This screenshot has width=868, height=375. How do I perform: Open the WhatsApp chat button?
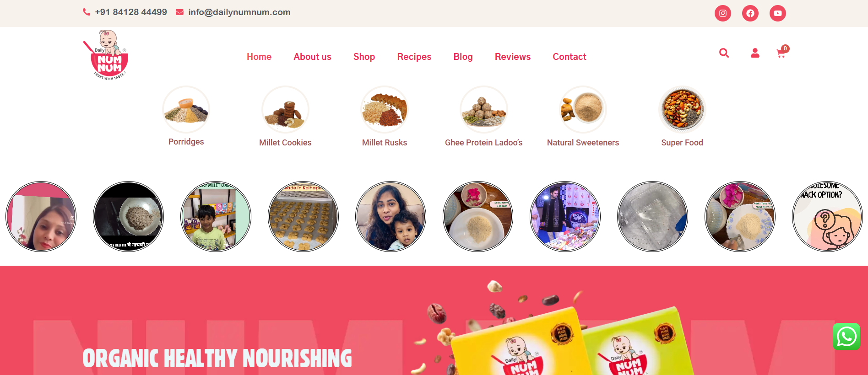(846, 337)
